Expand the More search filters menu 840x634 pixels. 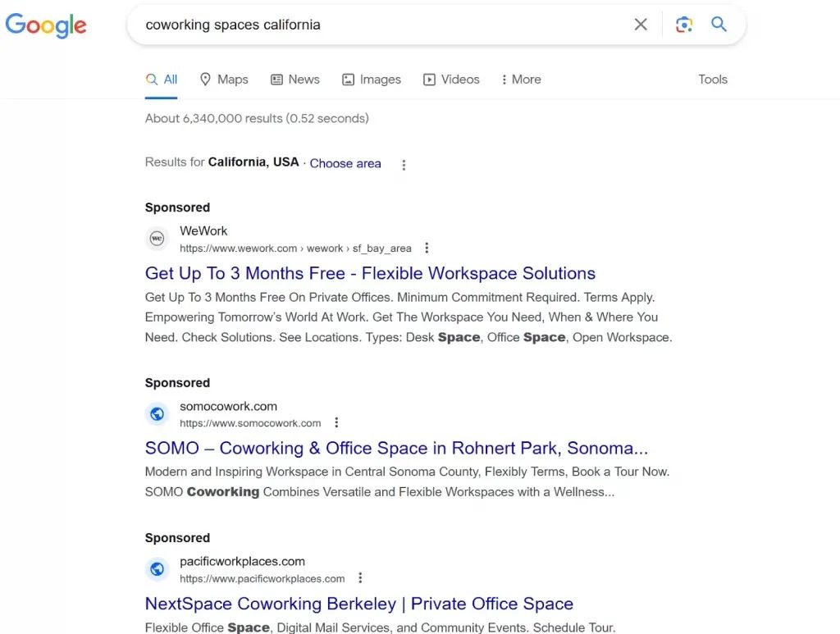pos(521,80)
